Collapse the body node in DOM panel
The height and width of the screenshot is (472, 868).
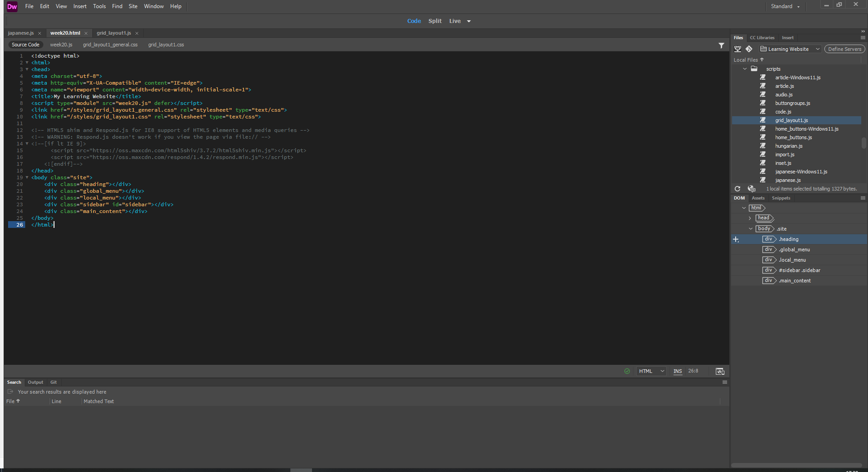pos(750,229)
